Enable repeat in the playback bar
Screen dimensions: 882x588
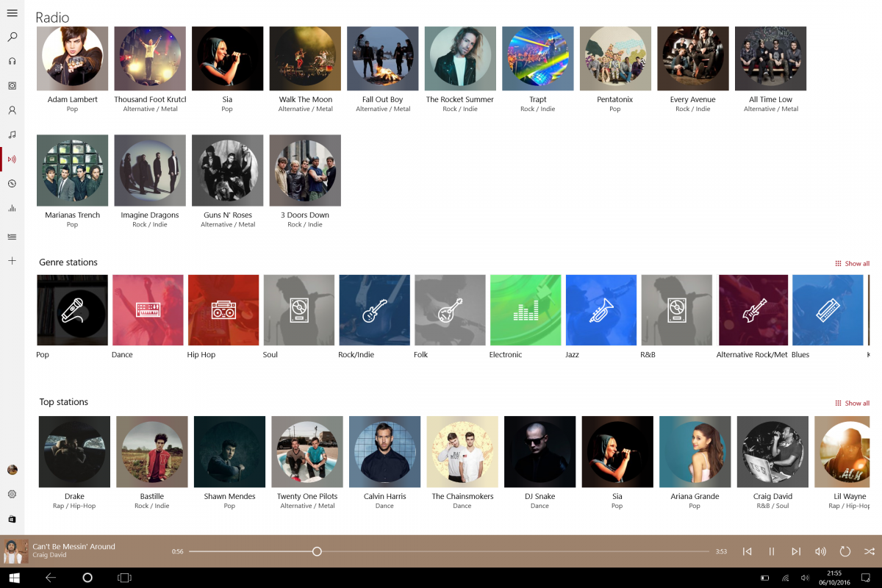coord(844,551)
